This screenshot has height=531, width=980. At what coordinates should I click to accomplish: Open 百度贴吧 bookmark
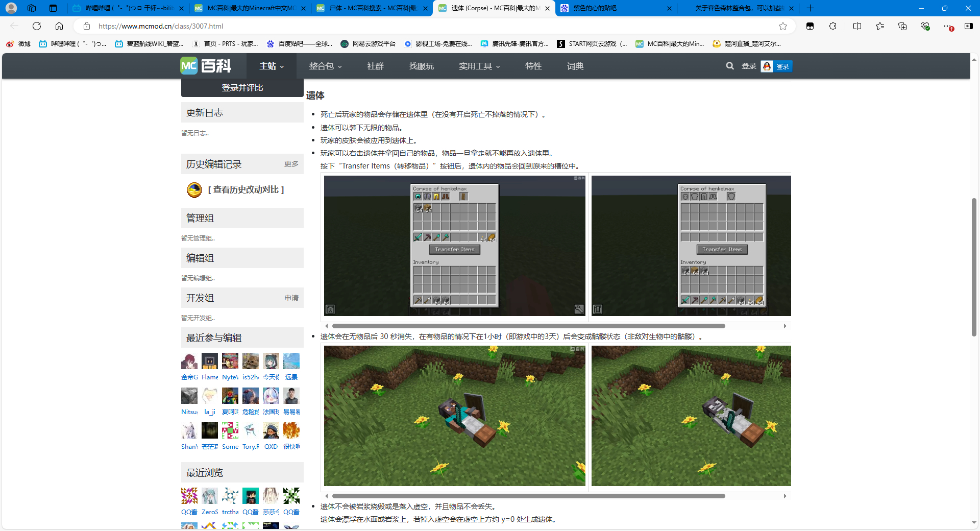click(x=299, y=44)
